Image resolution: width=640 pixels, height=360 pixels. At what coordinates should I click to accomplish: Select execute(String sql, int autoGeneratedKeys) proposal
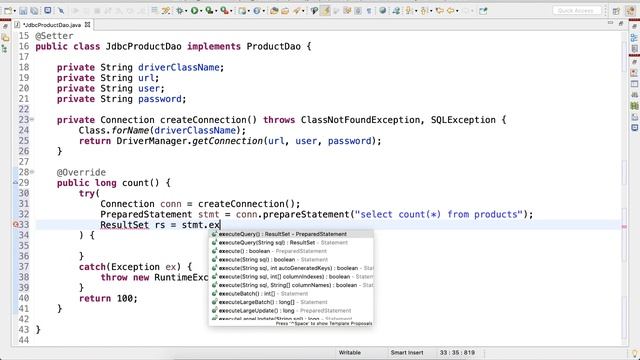pyautogui.click(x=291, y=269)
